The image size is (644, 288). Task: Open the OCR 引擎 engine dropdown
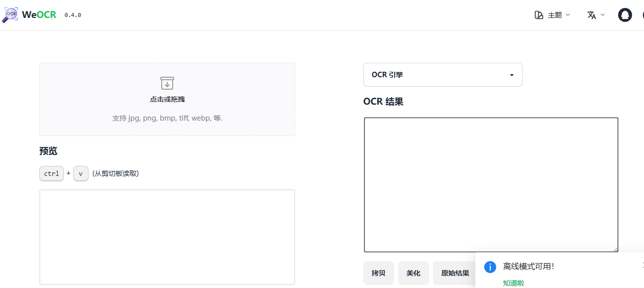(442, 75)
